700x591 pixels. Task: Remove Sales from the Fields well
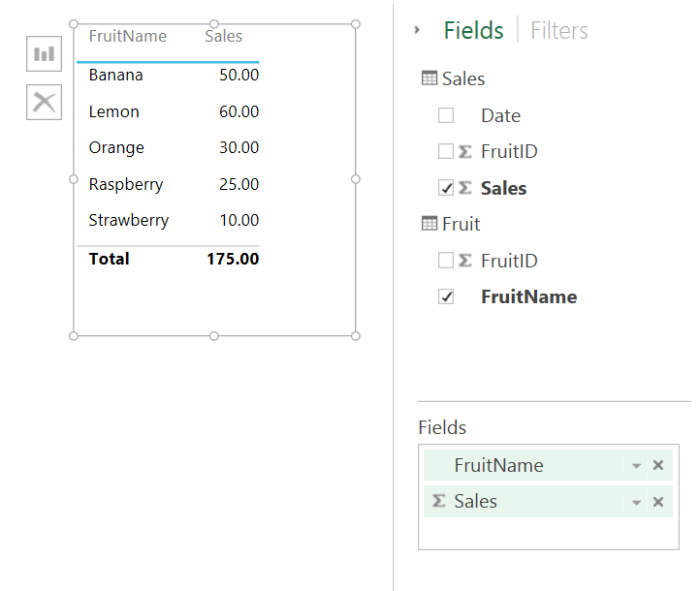coord(658,502)
